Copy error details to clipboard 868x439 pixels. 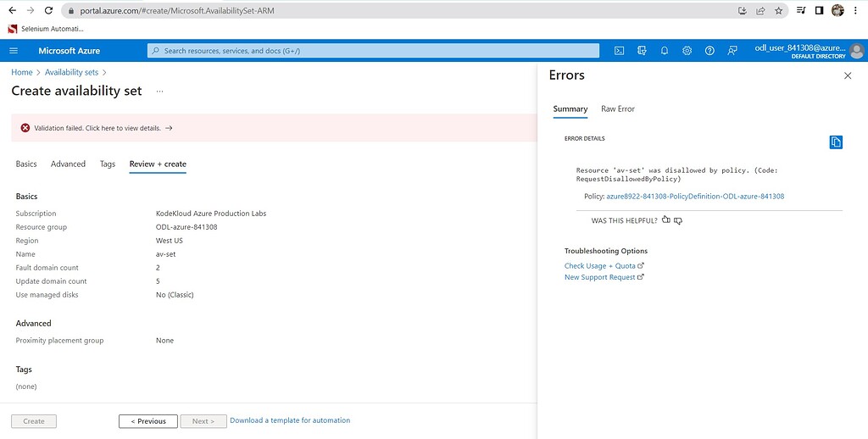836,142
